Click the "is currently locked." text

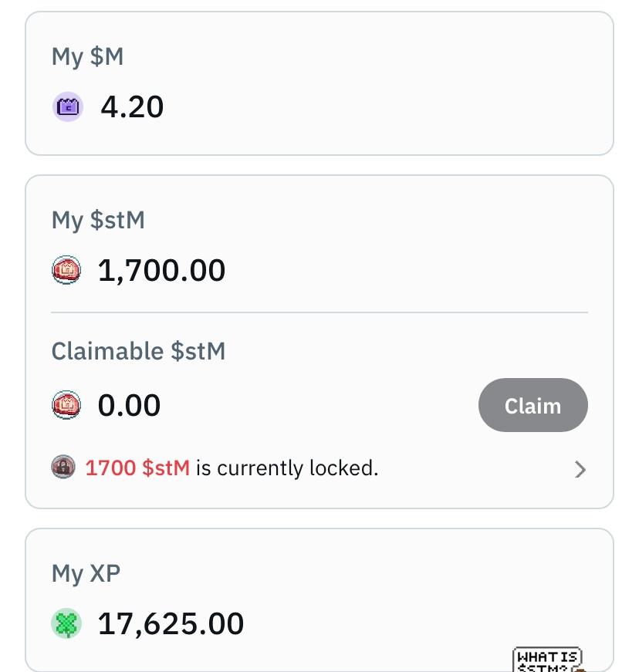point(286,468)
